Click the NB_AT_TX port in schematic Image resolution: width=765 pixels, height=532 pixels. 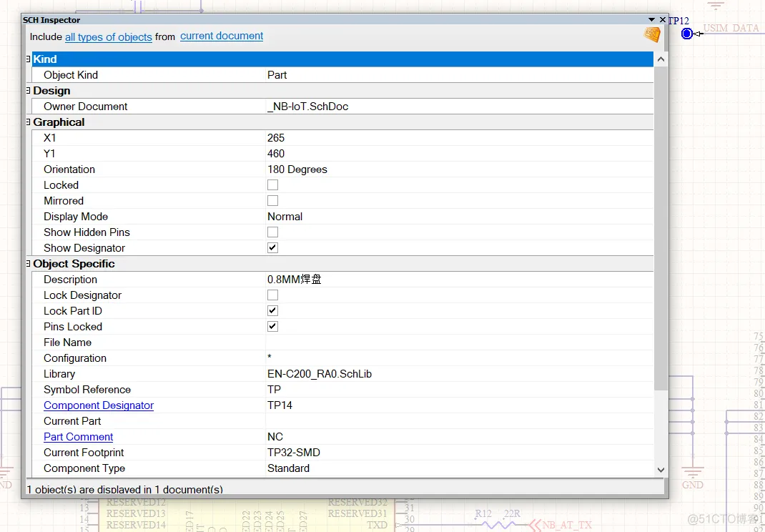tap(561, 525)
